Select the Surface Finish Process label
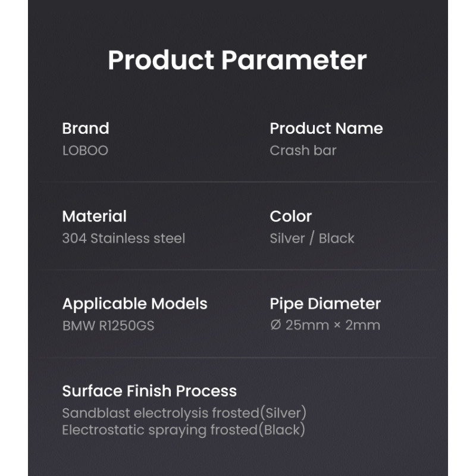Screen dimensions: 476x476 click(149, 391)
